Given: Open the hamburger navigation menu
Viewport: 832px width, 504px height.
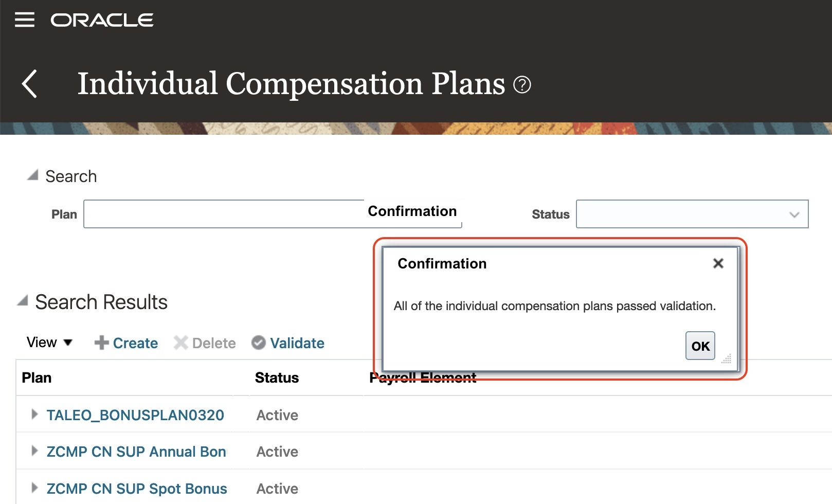Looking at the screenshot, I should [x=24, y=20].
